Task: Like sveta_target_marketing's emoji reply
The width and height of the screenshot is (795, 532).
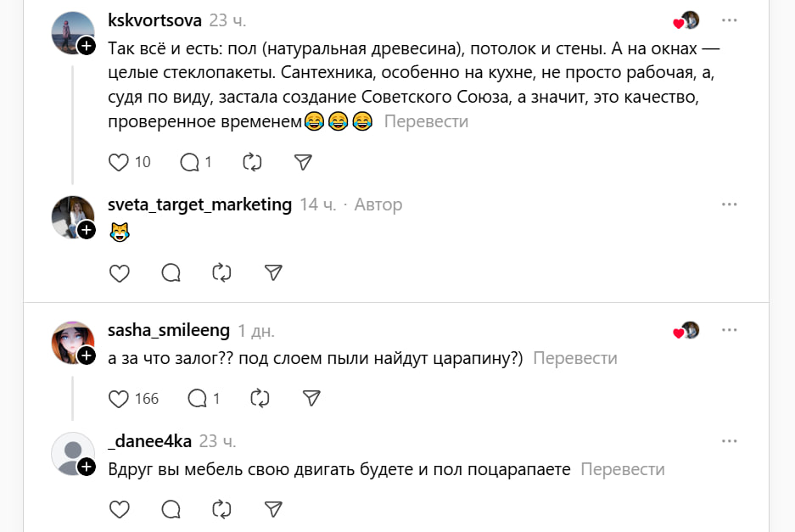Action: (x=120, y=272)
